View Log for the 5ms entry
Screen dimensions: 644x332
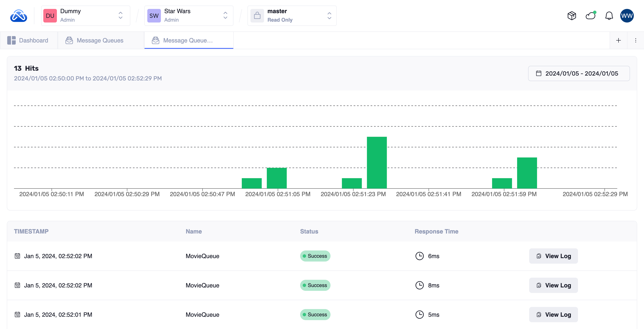pos(553,314)
